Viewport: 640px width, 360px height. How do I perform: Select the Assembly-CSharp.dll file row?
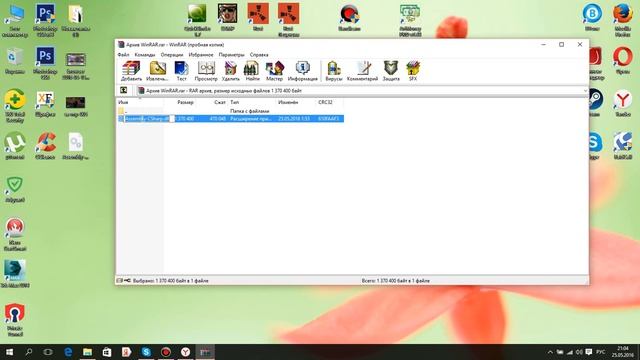tap(230, 119)
